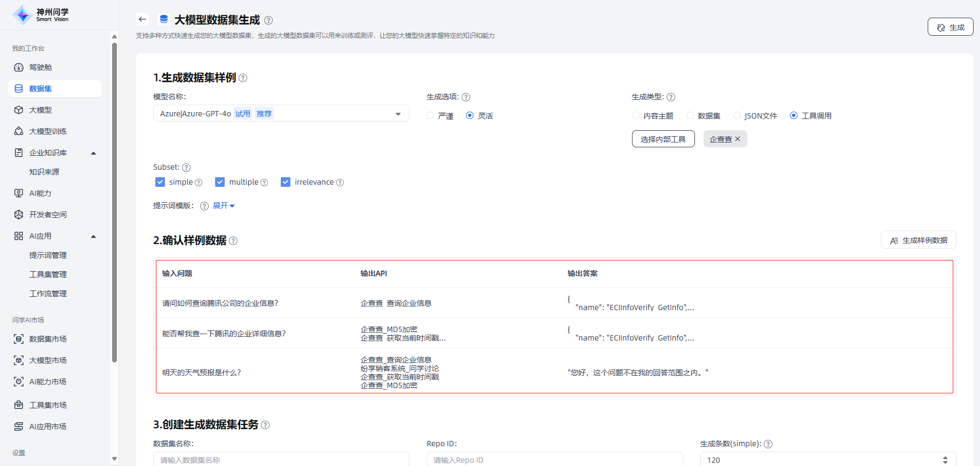Click the 生成样例数据 button

[918, 240]
